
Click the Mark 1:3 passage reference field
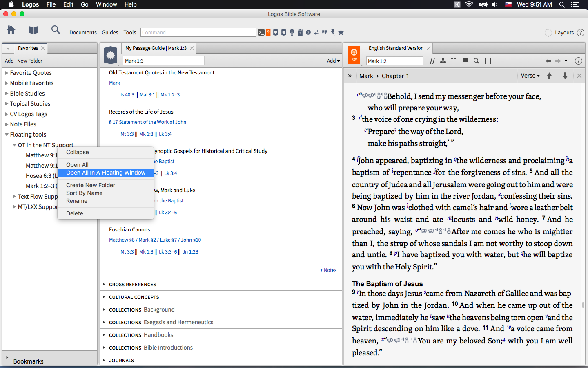(x=163, y=61)
